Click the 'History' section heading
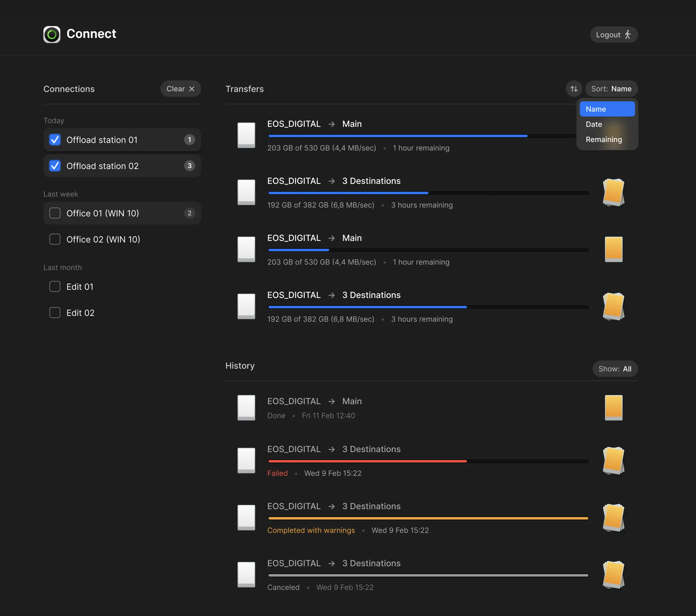 (x=240, y=365)
